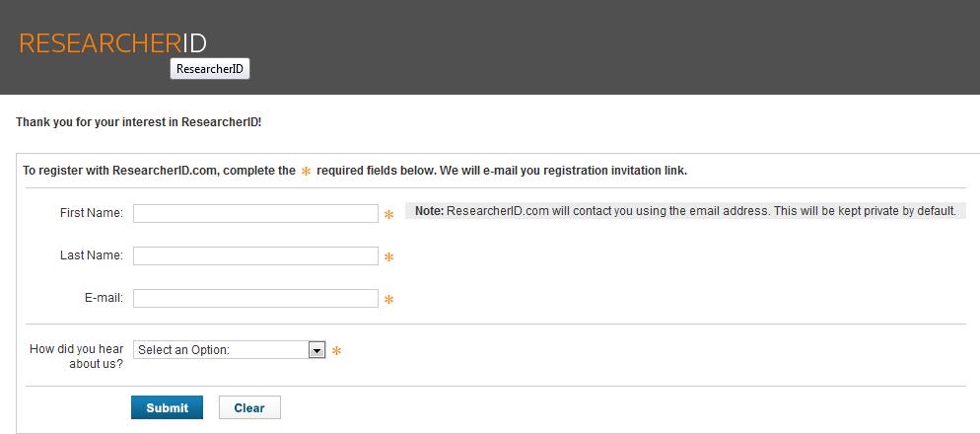Viewport: 980px width, 434px height.
Task: Click the asterisk beside First Name field
Action: click(x=388, y=214)
